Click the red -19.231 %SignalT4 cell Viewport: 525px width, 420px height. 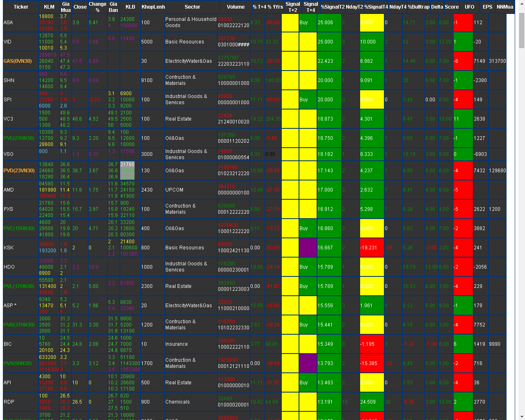pyautogui.click(x=372, y=248)
